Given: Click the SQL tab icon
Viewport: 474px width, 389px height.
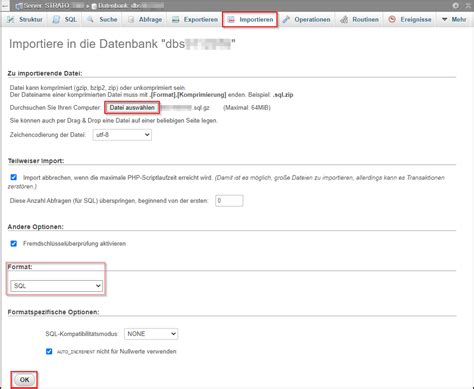Looking at the screenshot, I should click(x=56, y=20).
